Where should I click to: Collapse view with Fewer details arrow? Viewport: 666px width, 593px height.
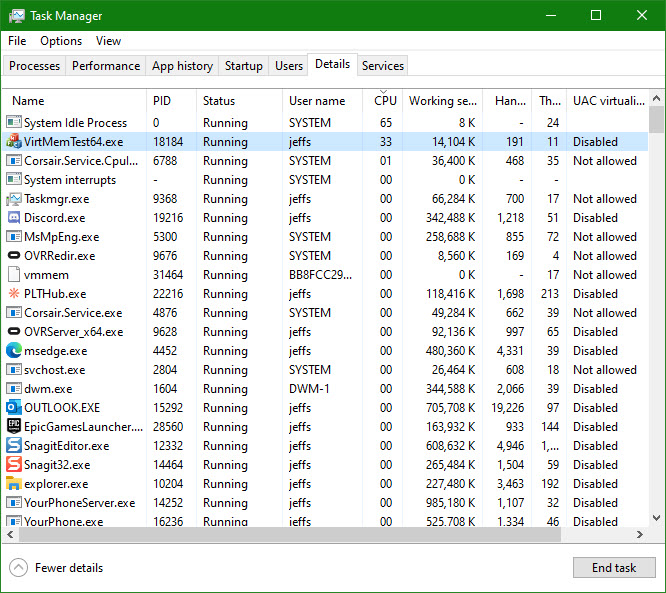point(18,568)
